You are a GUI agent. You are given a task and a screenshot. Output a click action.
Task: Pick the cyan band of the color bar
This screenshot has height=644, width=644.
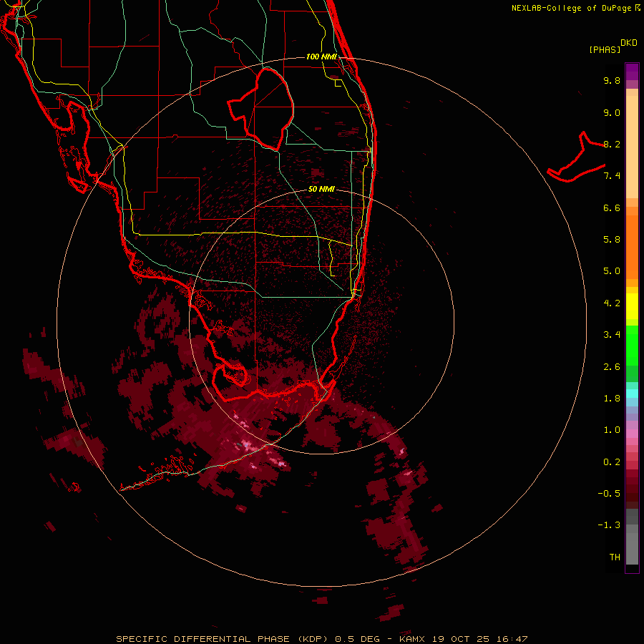pos(632,394)
